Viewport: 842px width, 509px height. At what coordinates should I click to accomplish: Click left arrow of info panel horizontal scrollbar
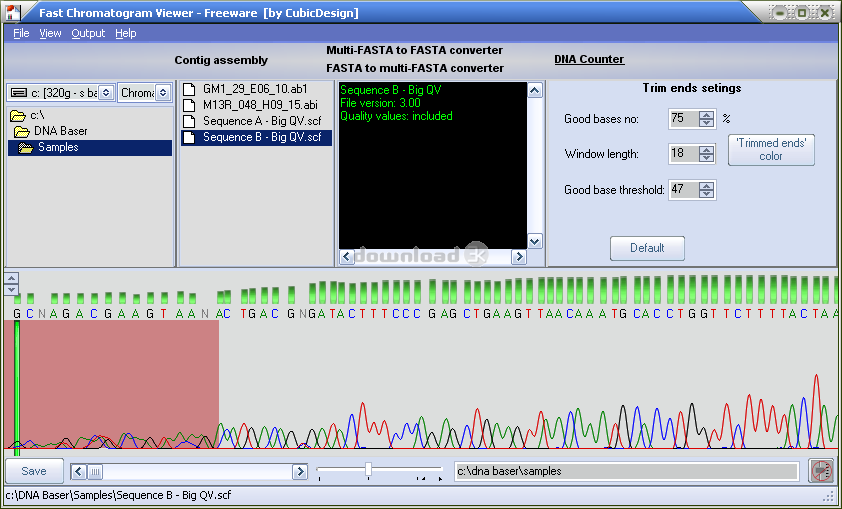click(x=347, y=257)
